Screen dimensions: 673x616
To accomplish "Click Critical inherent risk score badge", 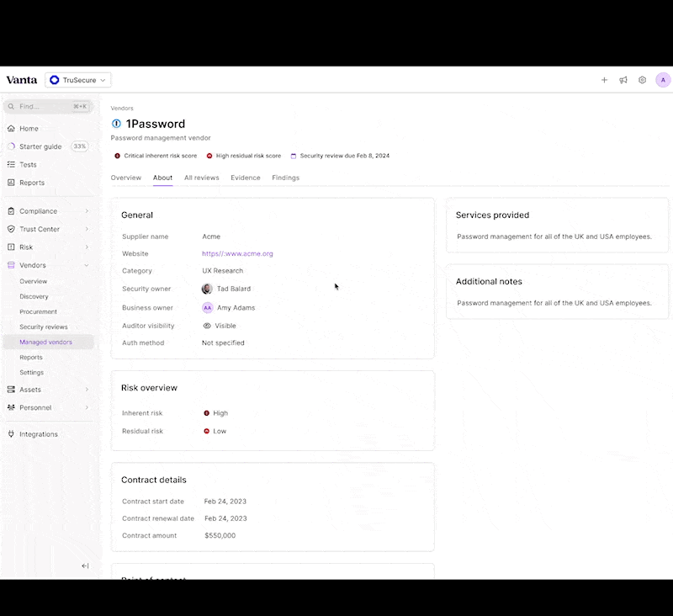I will 156,156.
